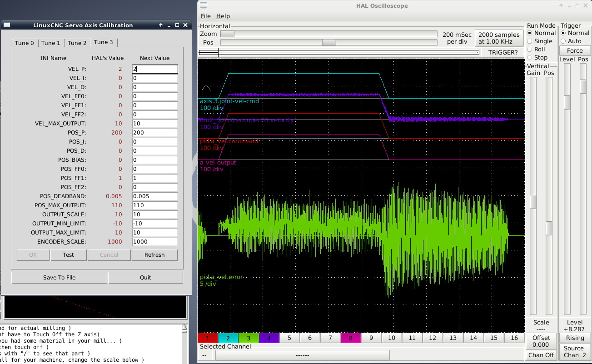Click the Offset 0.000 button
Viewport: 592px width, 364px height.
pyautogui.click(x=541, y=341)
